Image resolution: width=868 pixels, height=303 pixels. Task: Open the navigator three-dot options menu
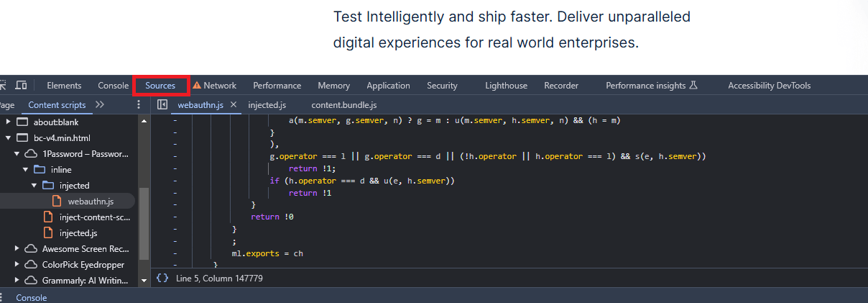click(139, 105)
